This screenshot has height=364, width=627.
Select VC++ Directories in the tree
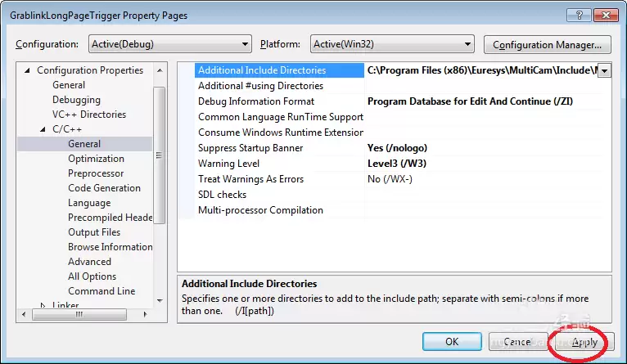pos(89,115)
